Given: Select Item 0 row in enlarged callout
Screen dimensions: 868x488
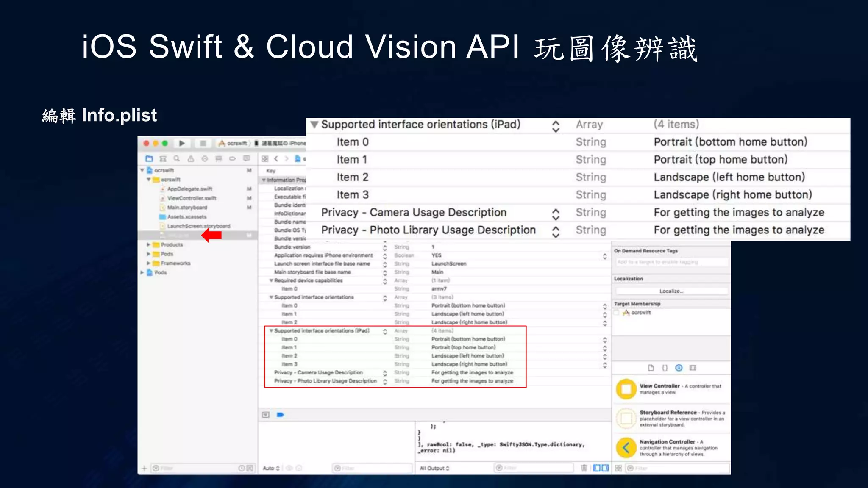Looking at the screenshot, I should pyautogui.click(x=578, y=142).
